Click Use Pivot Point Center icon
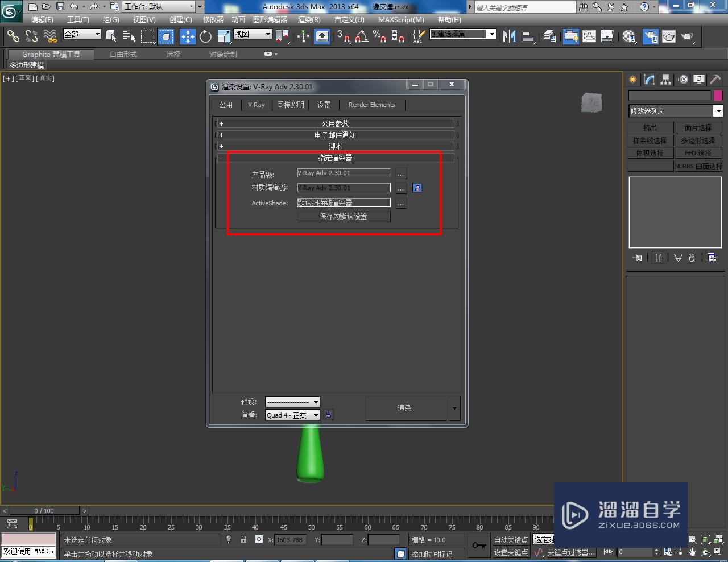Image resolution: width=728 pixels, height=562 pixels. pyautogui.click(x=282, y=36)
